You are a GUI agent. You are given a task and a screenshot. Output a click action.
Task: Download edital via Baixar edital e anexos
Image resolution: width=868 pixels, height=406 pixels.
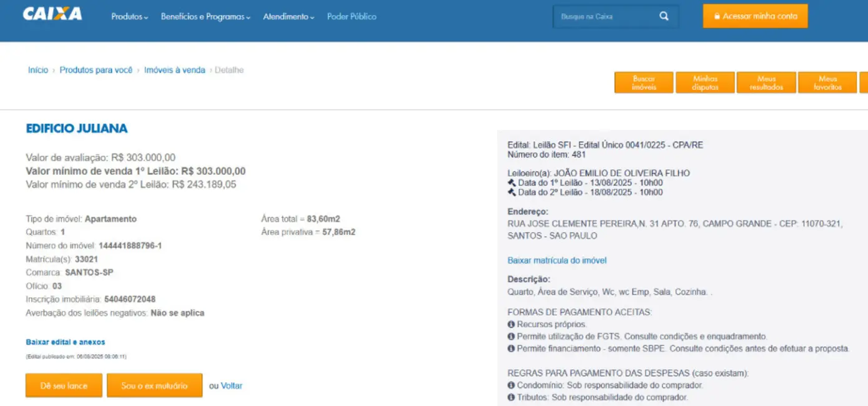click(x=64, y=342)
